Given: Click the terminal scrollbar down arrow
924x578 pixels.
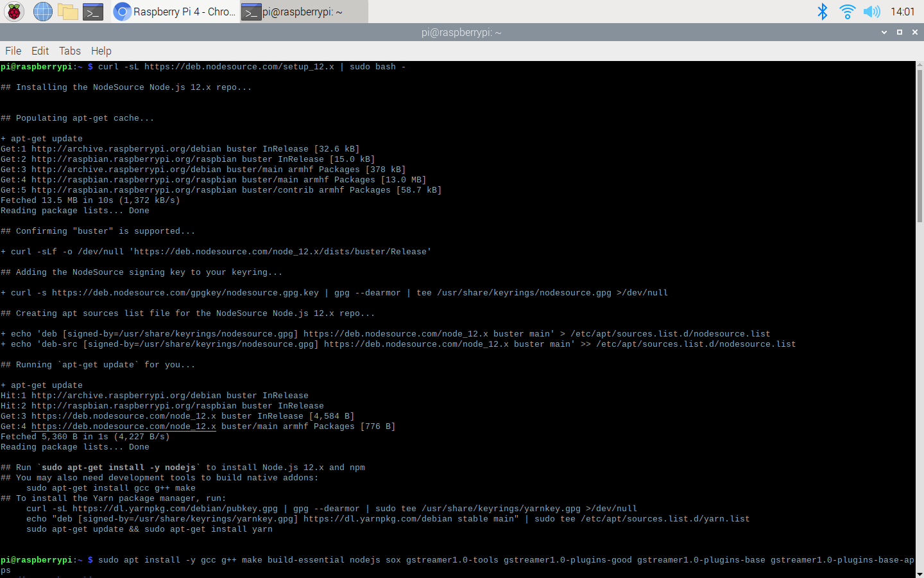Looking at the screenshot, I should coord(920,574).
